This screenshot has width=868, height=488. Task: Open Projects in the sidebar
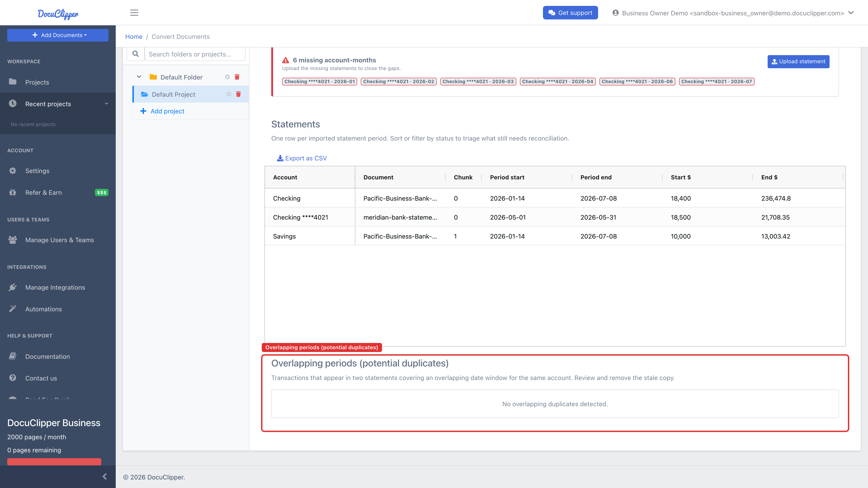click(x=37, y=82)
